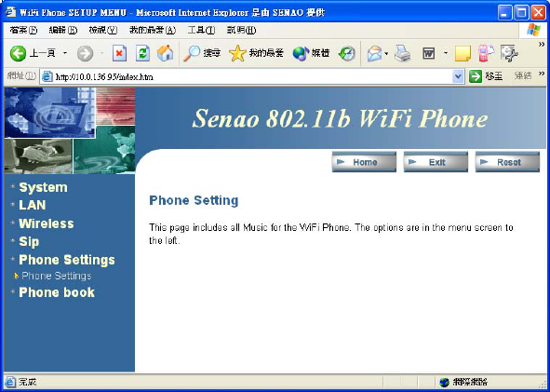Open the History clock icon
Screen dimensions: 550x392
point(347,54)
